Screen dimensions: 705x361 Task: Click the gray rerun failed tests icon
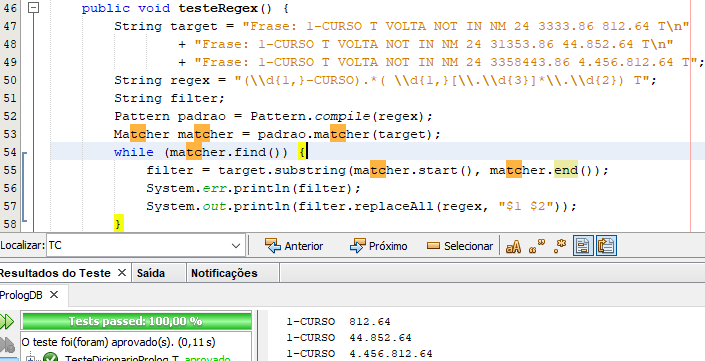point(8,345)
